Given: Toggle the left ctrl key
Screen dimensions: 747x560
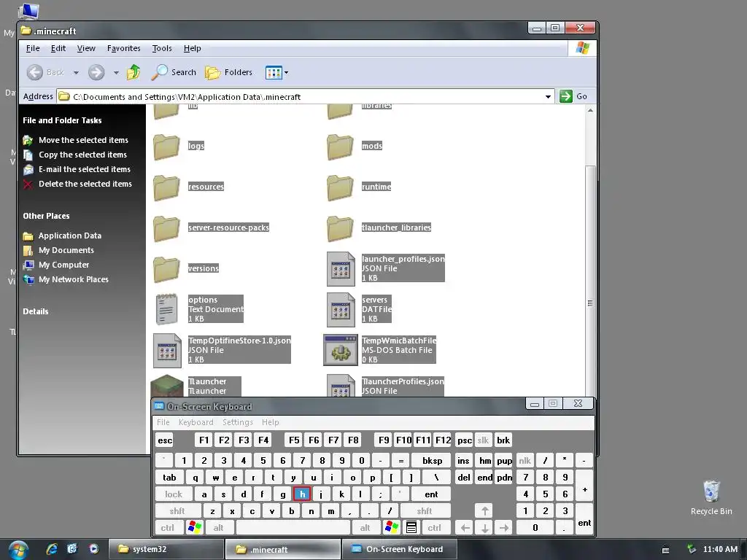Looking at the screenshot, I should 168,528.
